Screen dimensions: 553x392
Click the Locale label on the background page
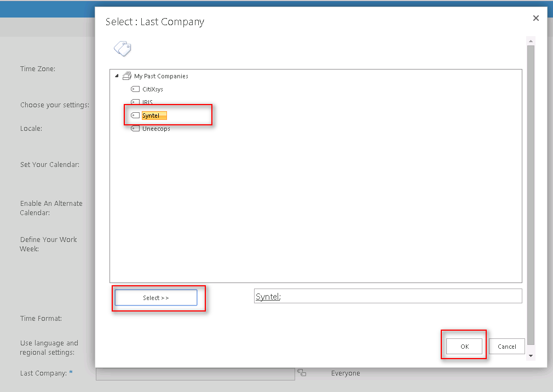click(x=31, y=128)
